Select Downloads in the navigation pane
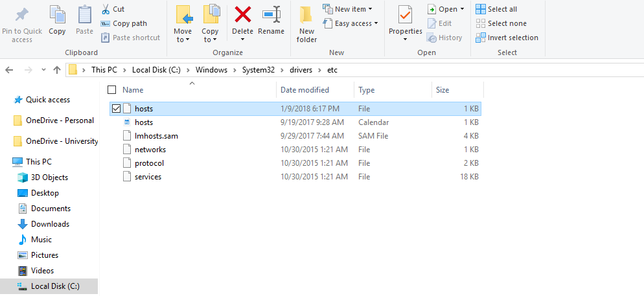 click(50, 224)
